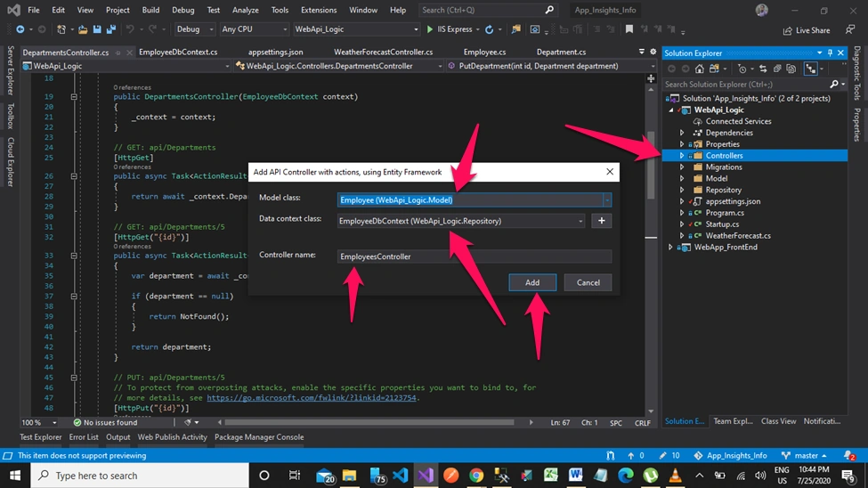Screen dimensions: 868x488
Task: Click the Controller name input field
Action: click(475, 256)
